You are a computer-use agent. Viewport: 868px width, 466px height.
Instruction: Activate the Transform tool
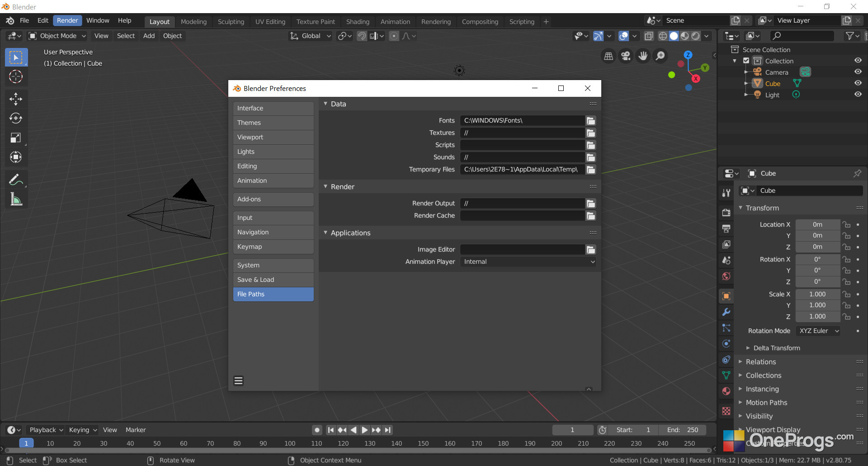(16, 157)
